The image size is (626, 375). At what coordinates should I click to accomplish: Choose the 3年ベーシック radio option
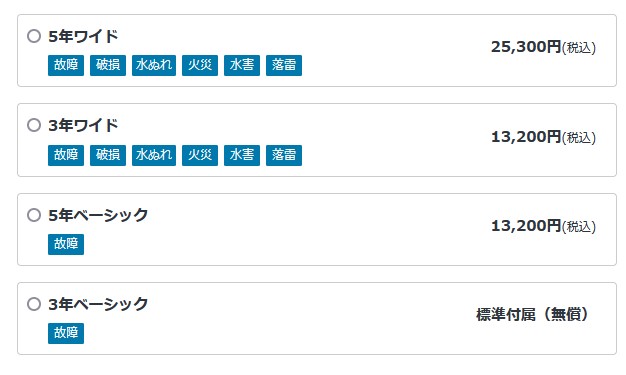34,304
